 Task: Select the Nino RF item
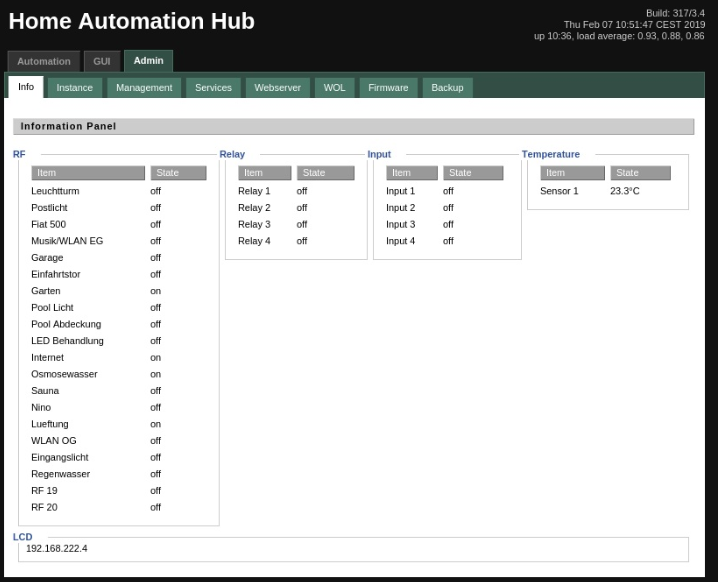(x=41, y=408)
